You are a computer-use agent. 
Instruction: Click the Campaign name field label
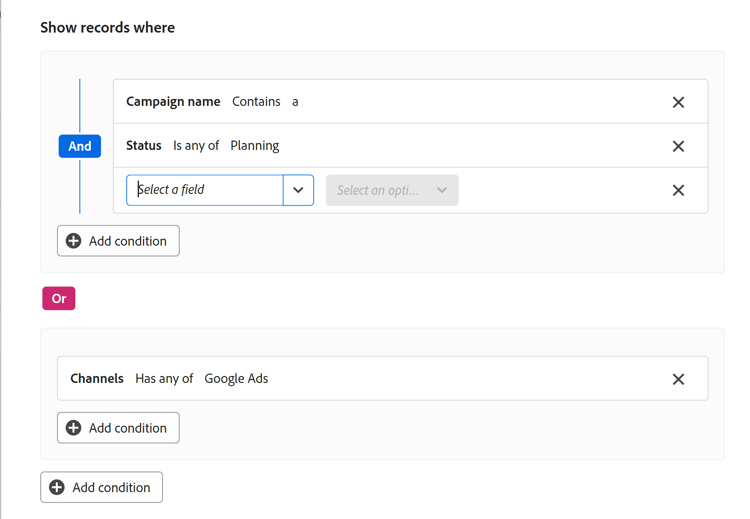[173, 102]
